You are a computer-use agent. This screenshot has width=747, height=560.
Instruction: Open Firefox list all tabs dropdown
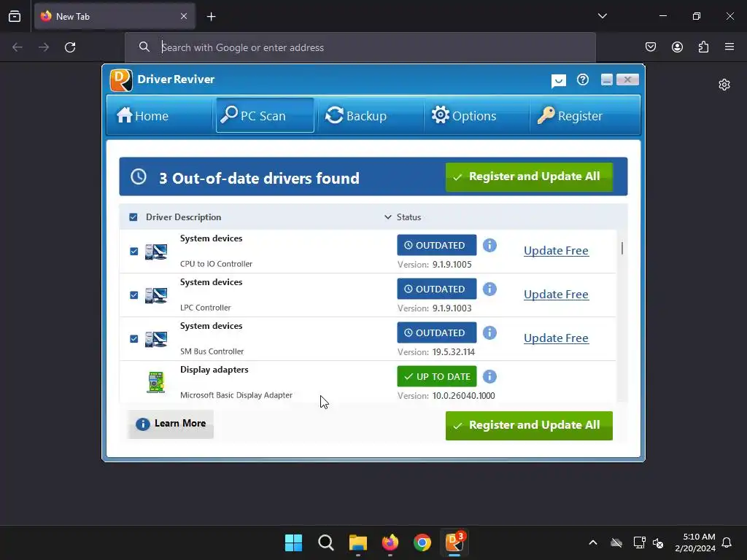(x=602, y=16)
